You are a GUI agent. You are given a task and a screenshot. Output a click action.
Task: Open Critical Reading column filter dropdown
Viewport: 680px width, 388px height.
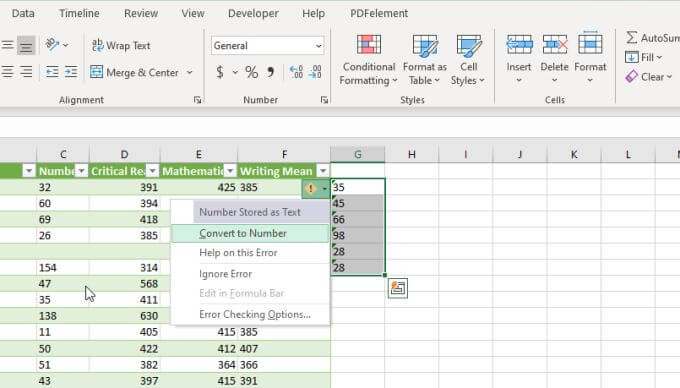(153, 171)
